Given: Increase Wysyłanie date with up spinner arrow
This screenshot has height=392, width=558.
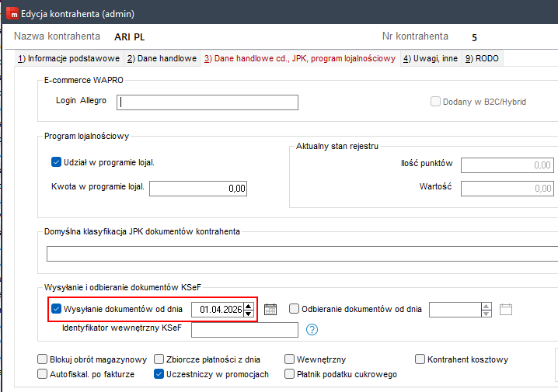Looking at the screenshot, I should pos(248,305).
